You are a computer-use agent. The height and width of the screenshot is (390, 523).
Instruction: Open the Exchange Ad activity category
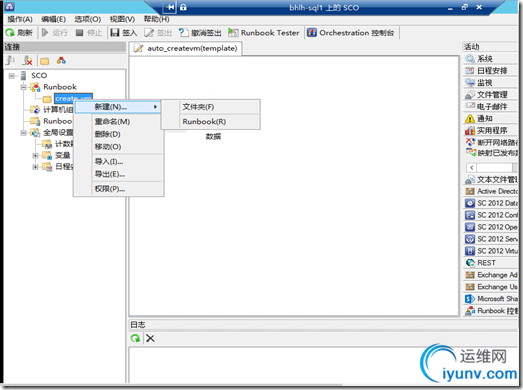[491, 275]
